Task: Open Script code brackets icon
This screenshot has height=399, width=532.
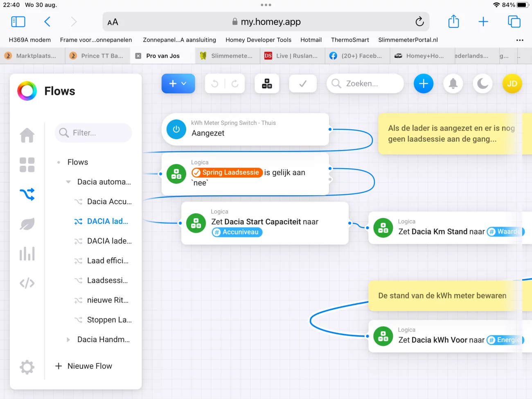Action: (x=27, y=283)
